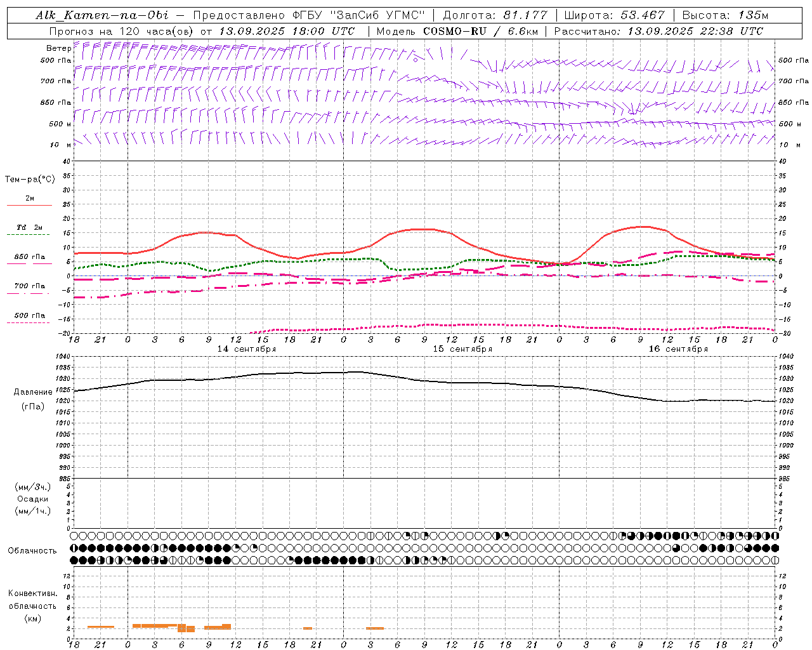Click the station name Alk_Kamen-na-Obi in header
This screenshot has width=812, height=650.
coord(102,15)
